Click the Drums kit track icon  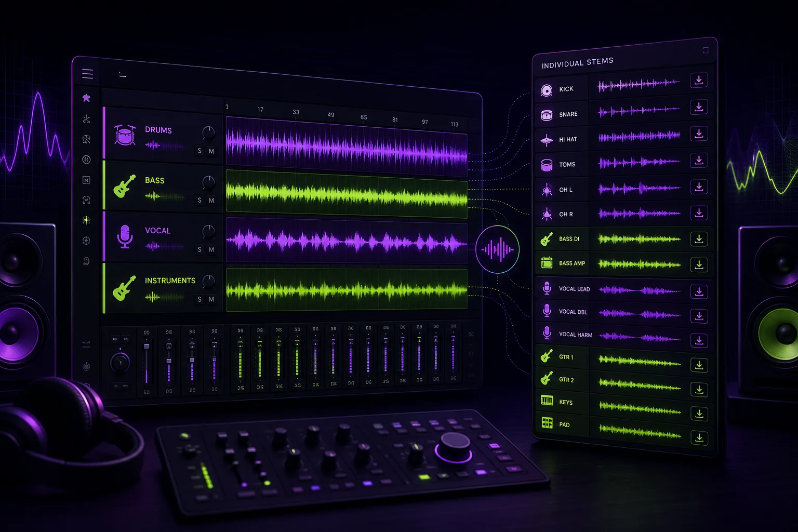(x=125, y=135)
